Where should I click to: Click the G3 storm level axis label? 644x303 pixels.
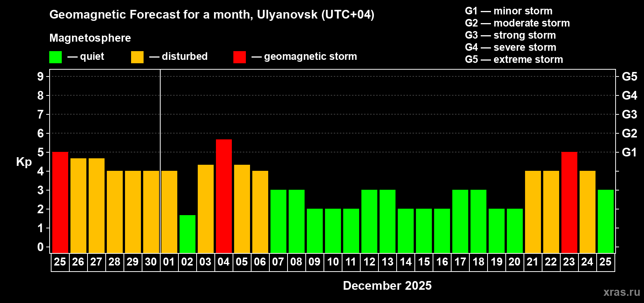pyautogui.click(x=629, y=114)
